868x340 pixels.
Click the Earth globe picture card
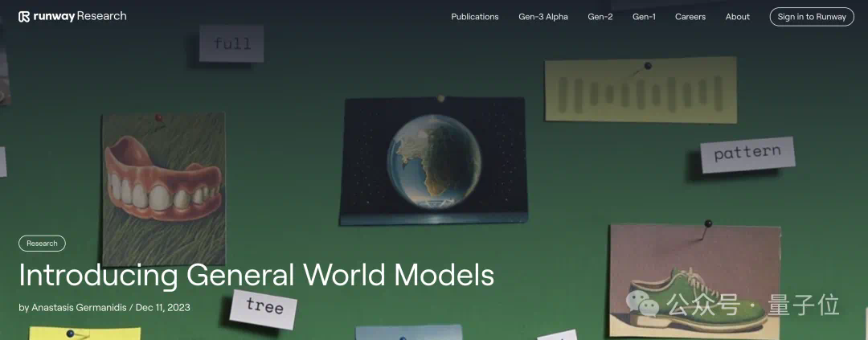click(433, 161)
